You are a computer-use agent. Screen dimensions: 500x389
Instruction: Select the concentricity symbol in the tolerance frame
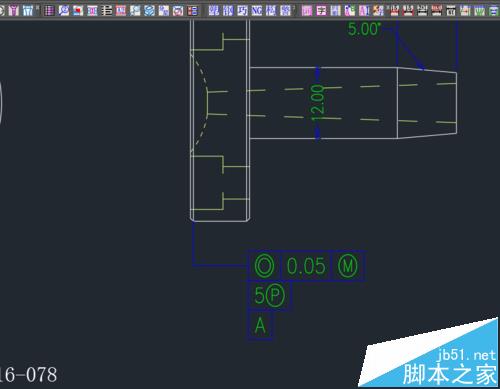[x=264, y=266]
